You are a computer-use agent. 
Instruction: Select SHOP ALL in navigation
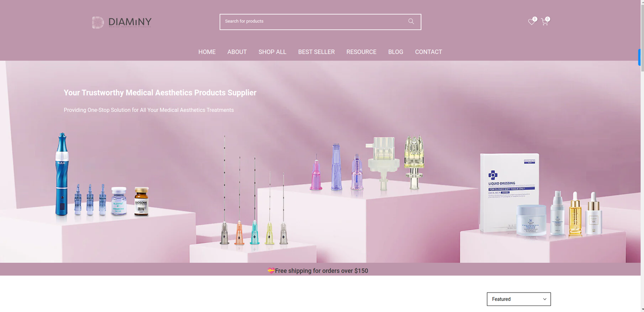pos(272,52)
